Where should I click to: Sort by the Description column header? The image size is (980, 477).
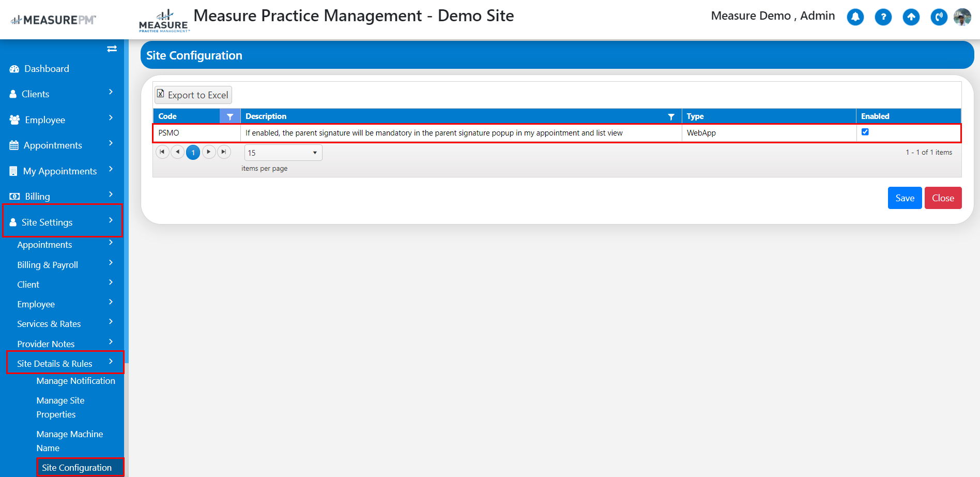(266, 116)
